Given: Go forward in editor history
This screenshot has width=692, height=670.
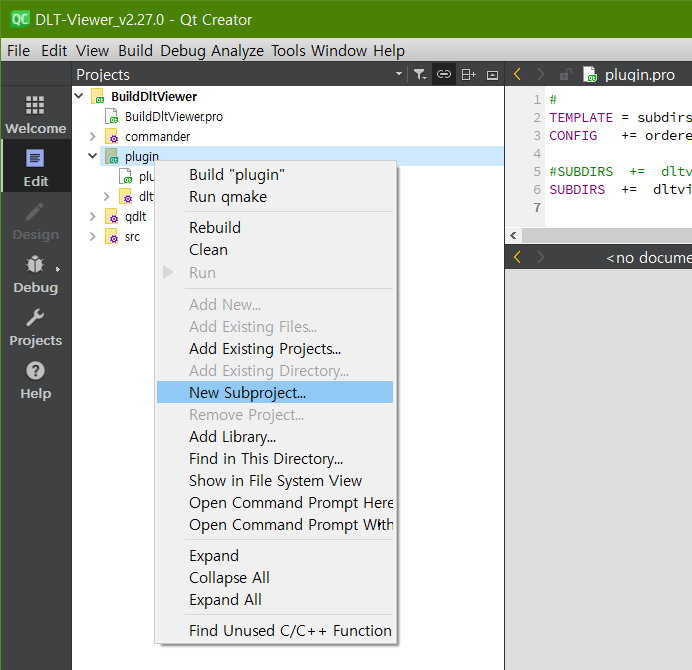Looking at the screenshot, I should coord(541,74).
